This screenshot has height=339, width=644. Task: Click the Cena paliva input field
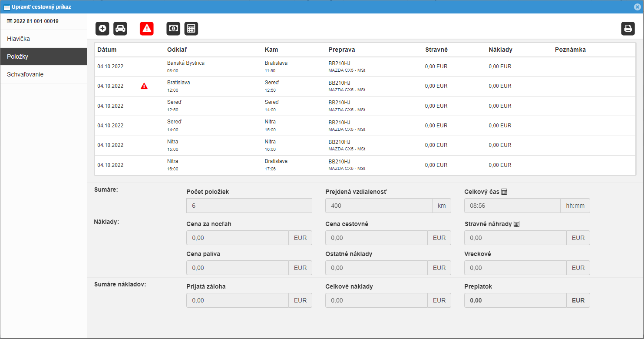click(x=237, y=268)
